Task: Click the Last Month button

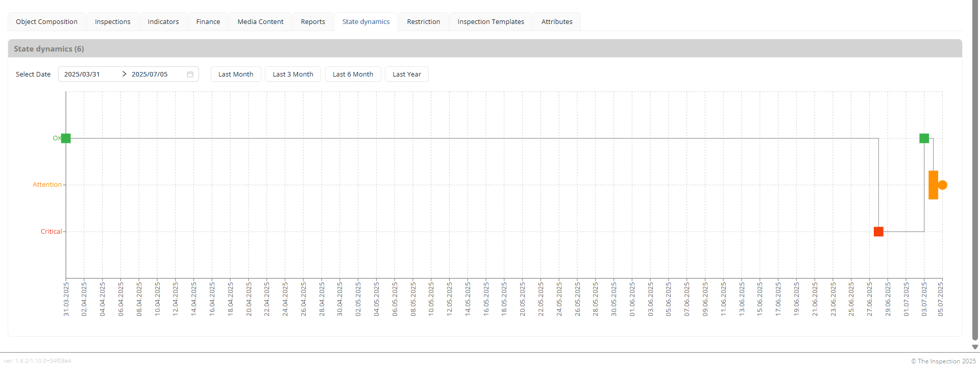Action: (x=236, y=75)
